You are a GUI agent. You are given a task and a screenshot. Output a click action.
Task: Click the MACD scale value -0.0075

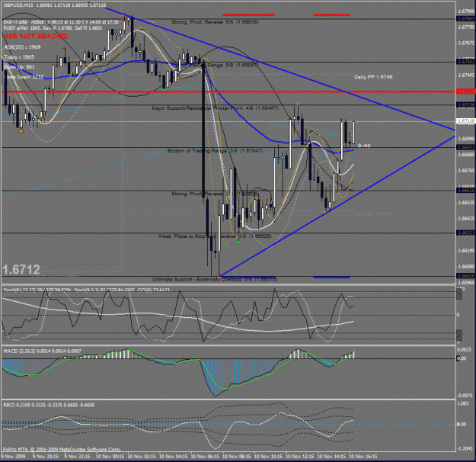tap(465, 396)
